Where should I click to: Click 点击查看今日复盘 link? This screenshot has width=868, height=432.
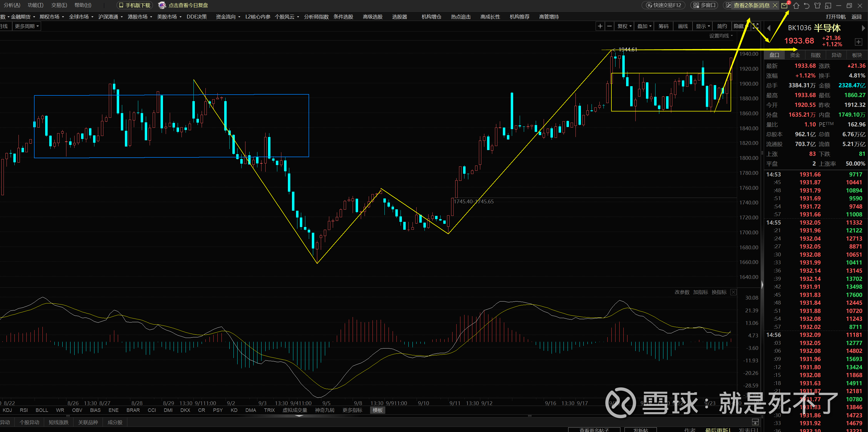[188, 5]
